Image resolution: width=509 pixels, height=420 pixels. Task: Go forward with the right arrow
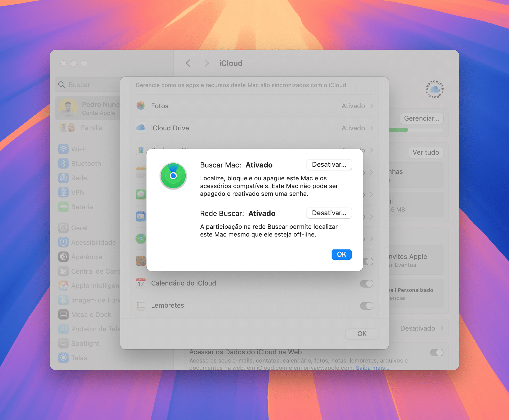click(206, 63)
